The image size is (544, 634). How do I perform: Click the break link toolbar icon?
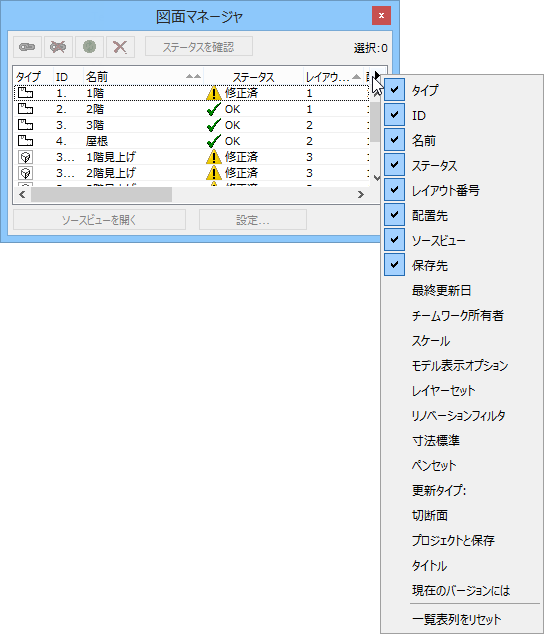click(58, 47)
